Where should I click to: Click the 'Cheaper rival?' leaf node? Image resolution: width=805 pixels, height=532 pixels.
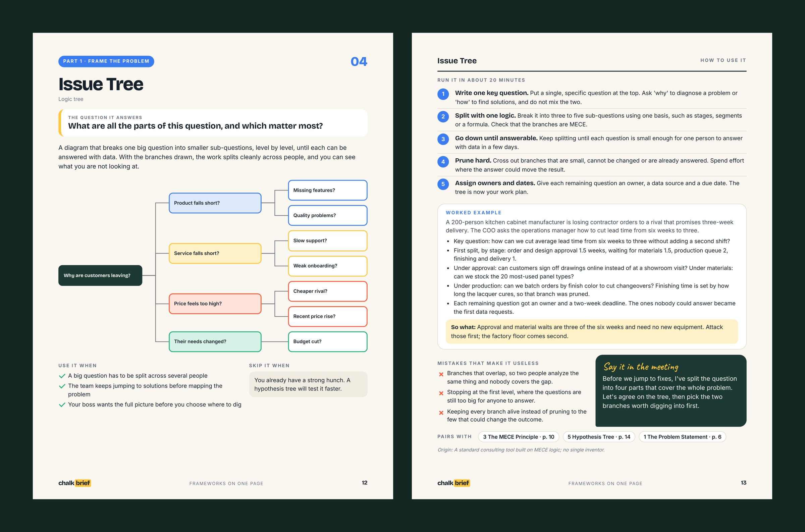[x=328, y=291]
